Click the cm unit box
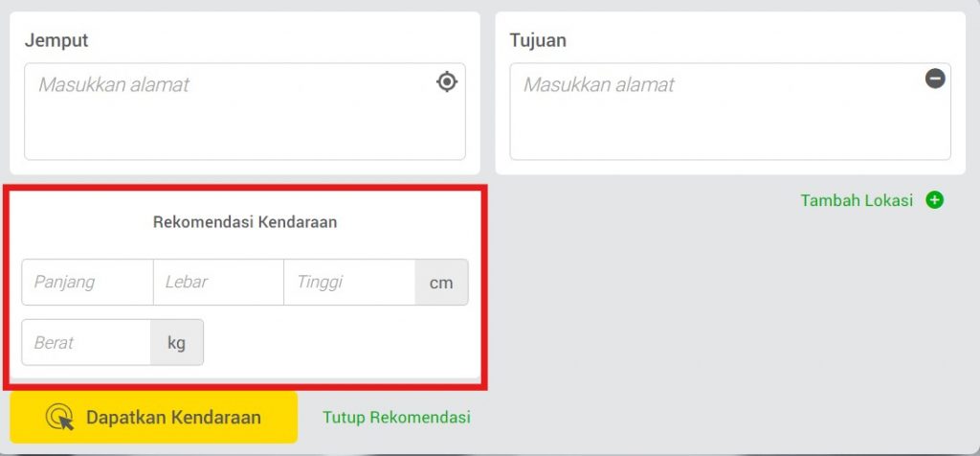Screen dimensions: 980x456 (441, 282)
